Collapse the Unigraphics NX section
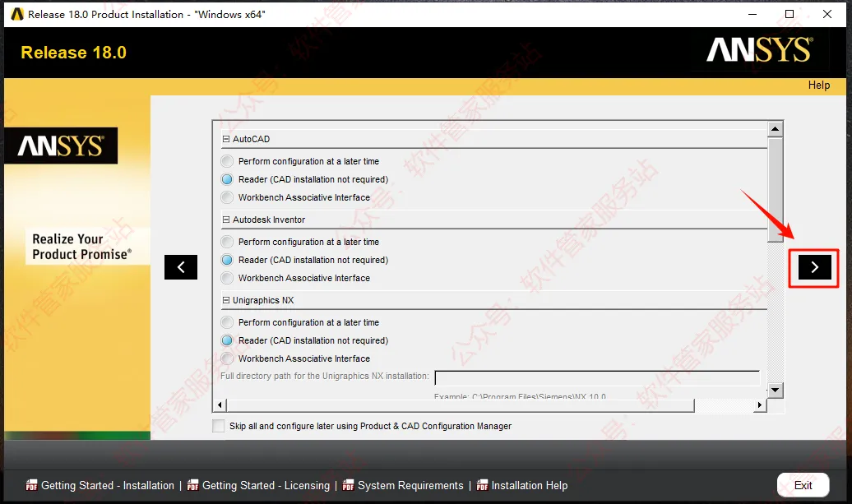852x504 pixels. 226,300
